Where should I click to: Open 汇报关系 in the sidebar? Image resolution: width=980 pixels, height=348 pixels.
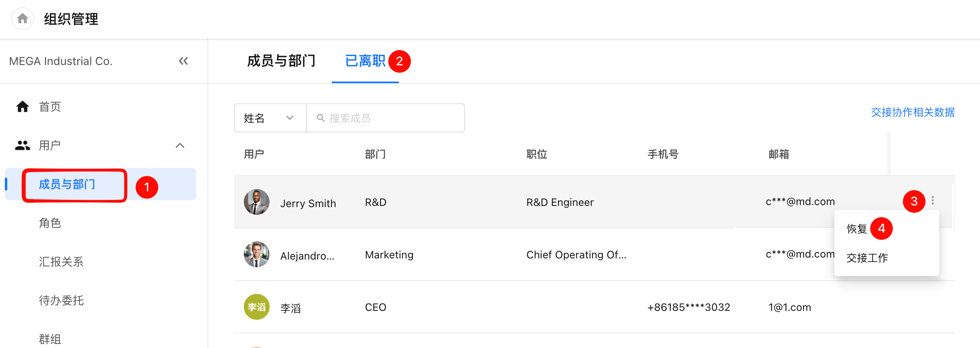click(x=61, y=262)
